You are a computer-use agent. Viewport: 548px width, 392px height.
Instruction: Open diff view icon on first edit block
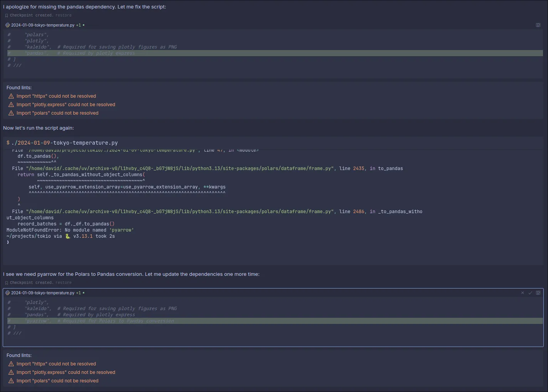538,25
